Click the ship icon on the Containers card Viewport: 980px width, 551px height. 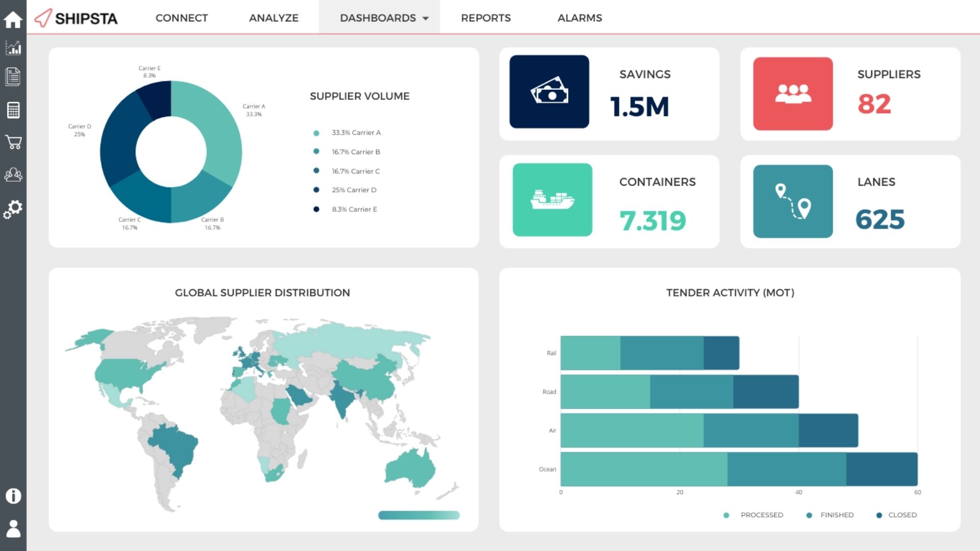552,201
